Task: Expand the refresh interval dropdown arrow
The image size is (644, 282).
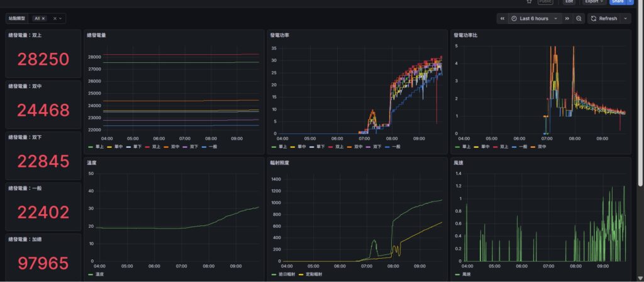Action: [x=625, y=19]
